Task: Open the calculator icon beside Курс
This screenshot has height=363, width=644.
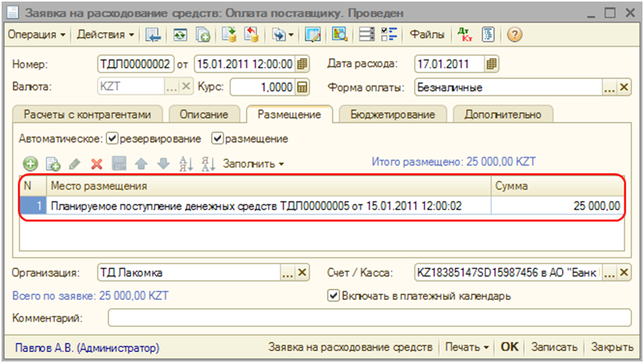Action: coord(302,87)
